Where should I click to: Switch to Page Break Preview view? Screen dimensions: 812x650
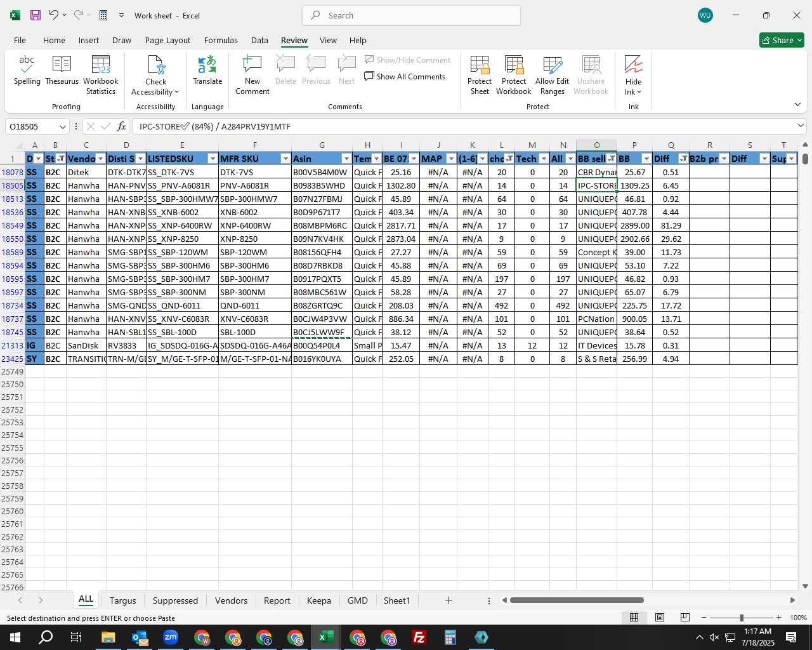click(x=684, y=618)
